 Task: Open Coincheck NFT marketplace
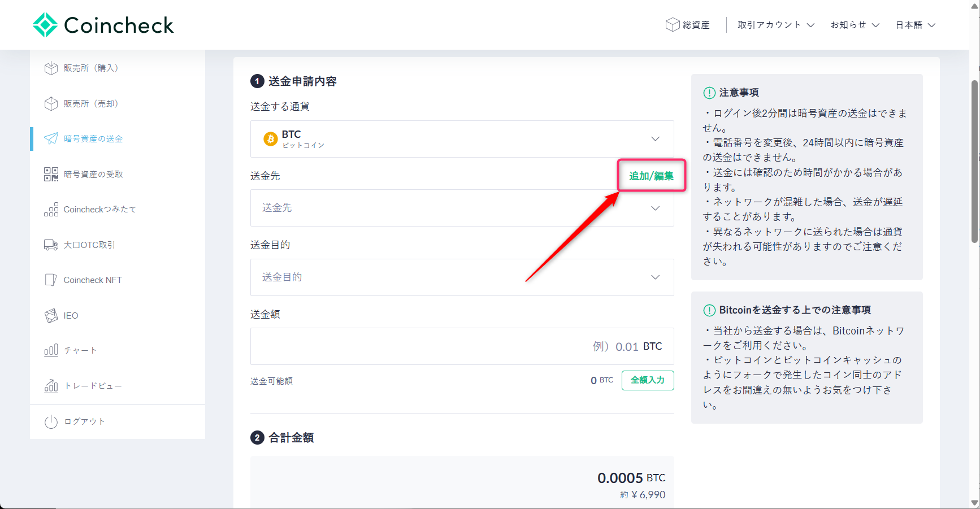(x=93, y=279)
